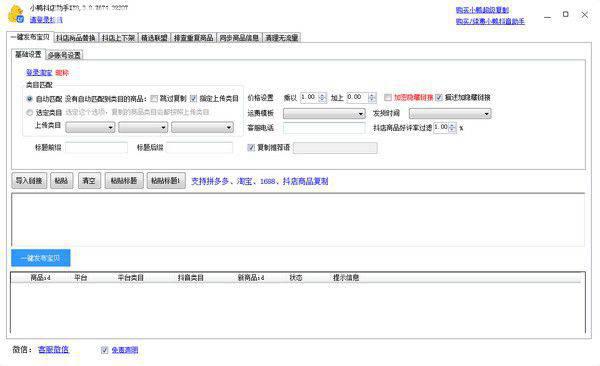Click the 登录淘宝 link
Image resolution: width=600 pixels, height=366 pixels.
point(39,72)
